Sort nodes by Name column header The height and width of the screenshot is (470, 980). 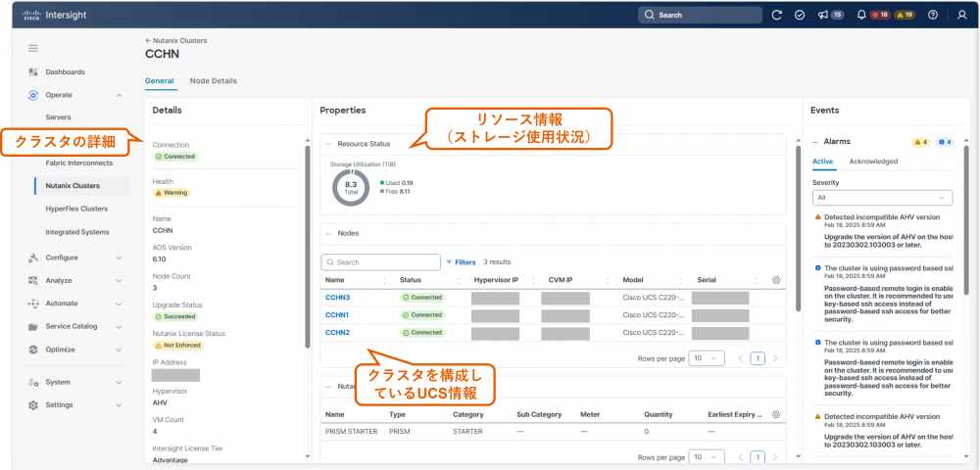335,280
